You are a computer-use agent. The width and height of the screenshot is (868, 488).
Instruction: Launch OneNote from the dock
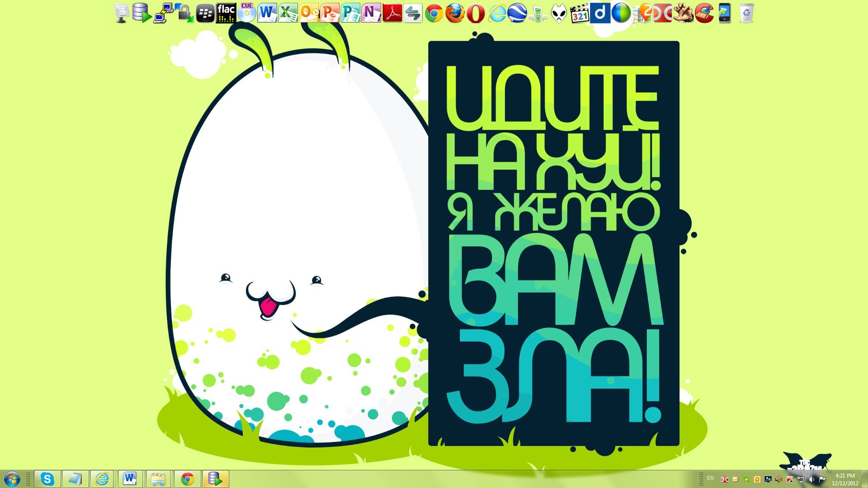pos(371,13)
